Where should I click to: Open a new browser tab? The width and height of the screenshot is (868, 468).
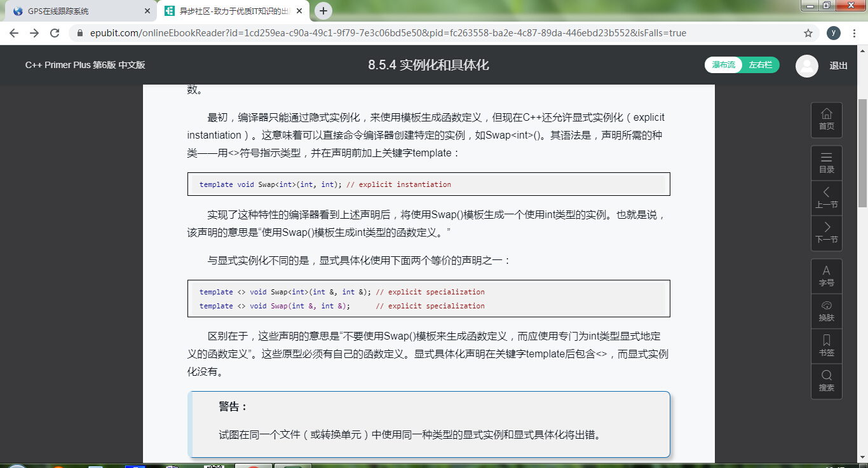(x=323, y=11)
